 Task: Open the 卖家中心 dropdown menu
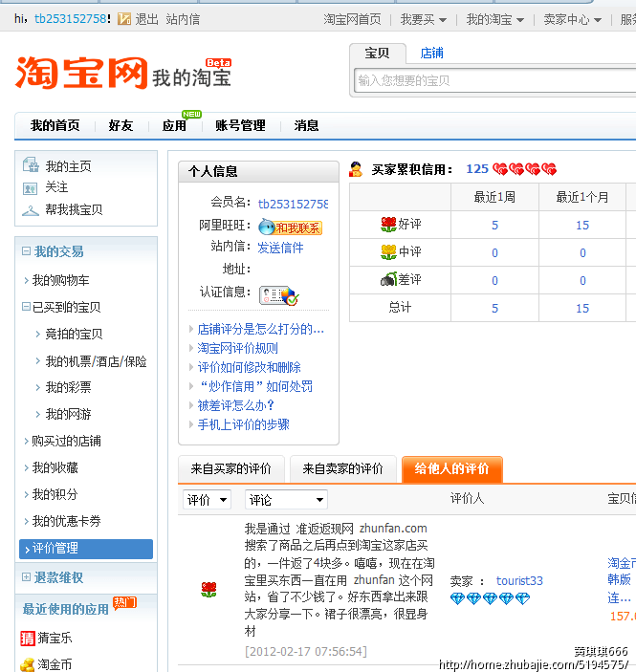pos(572,19)
